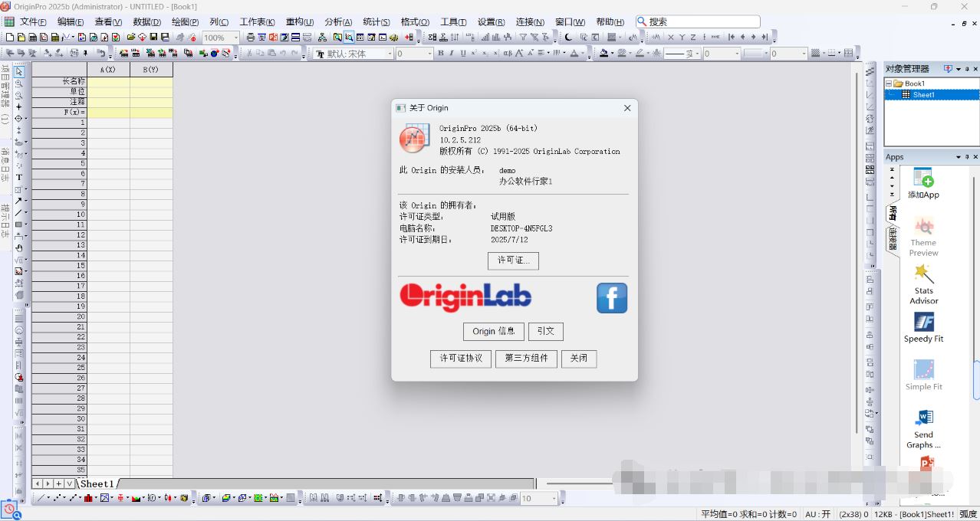
Task: Expand the font size dropdown
Action: pyautogui.click(x=429, y=53)
